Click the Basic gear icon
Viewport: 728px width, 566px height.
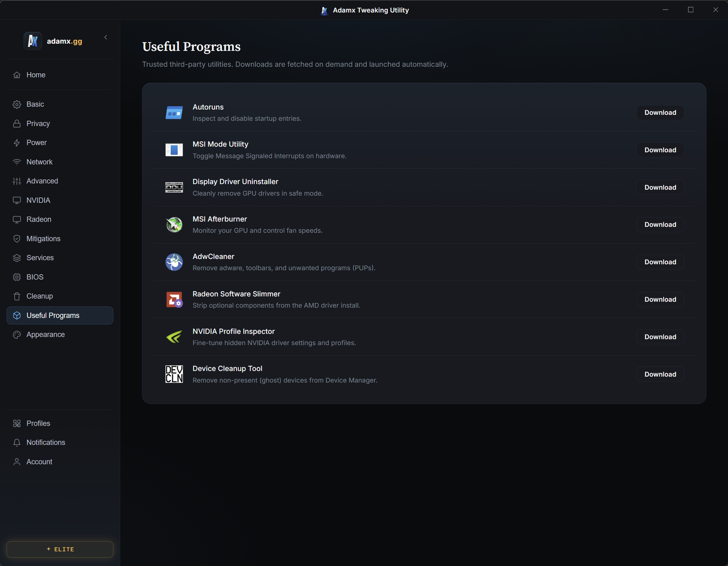[17, 105]
